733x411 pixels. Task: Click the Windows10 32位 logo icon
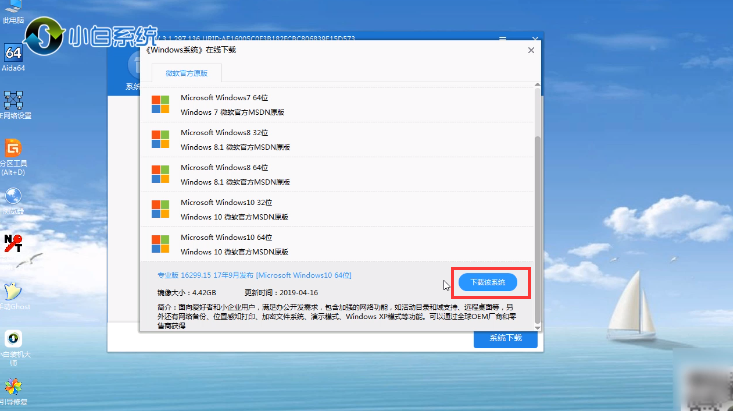(160, 209)
